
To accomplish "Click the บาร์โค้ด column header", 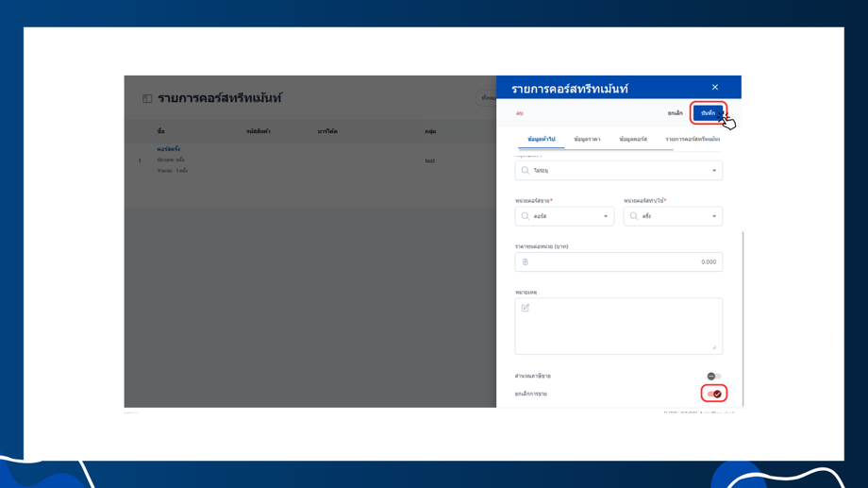I will point(327,131).
